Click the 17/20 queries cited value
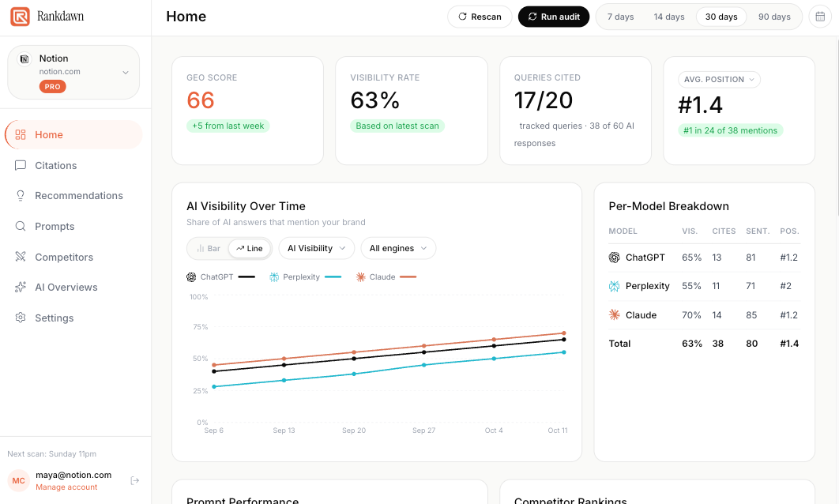 [543, 100]
